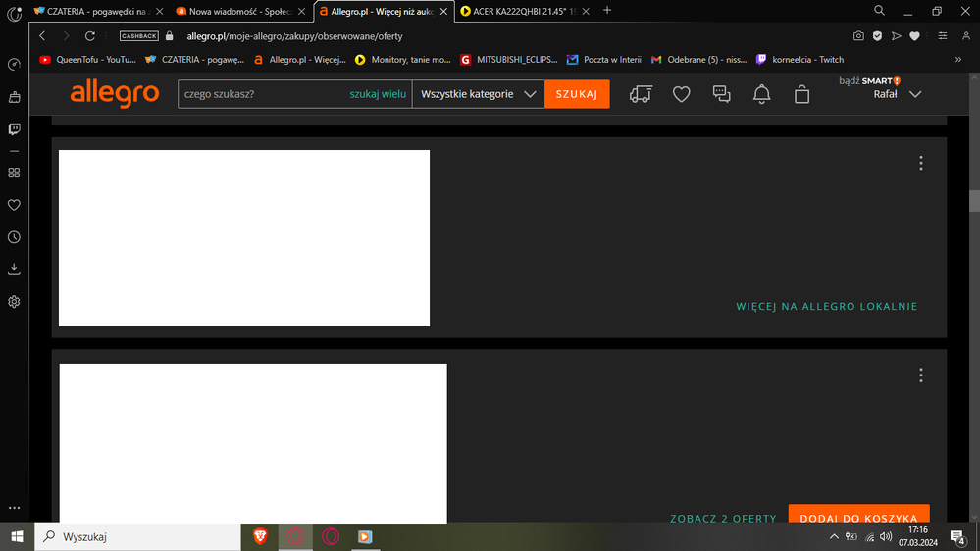980x551 pixels.
Task: Expand Wszystkie kategorie dropdown
Action: (478, 94)
